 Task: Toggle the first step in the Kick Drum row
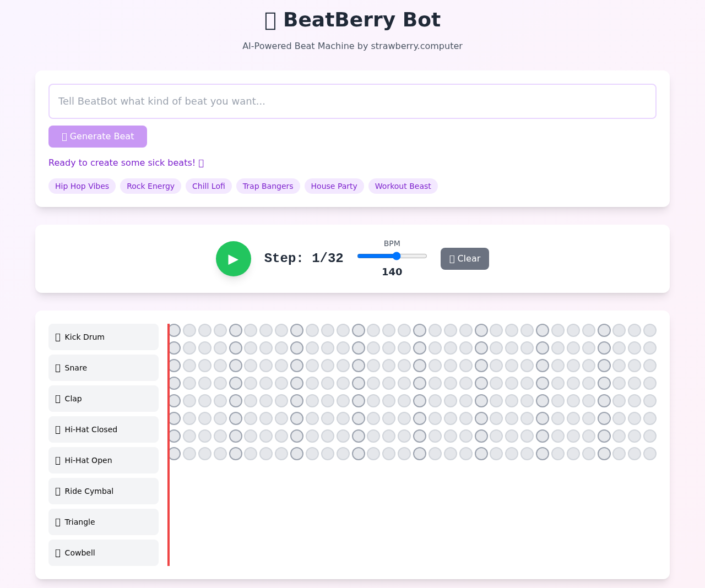pos(174,329)
